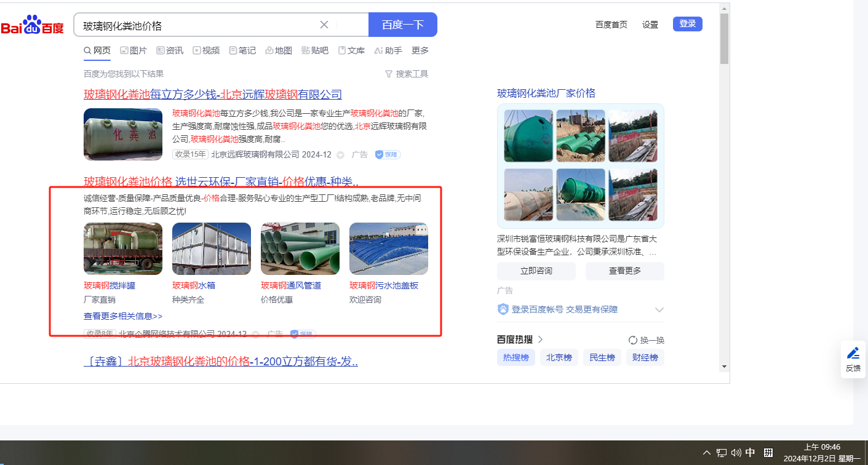Image resolution: width=868 pixels, height=465 pixels.
Task: Toggle the 中 input language indicator
Action: [x=751, y=453]
